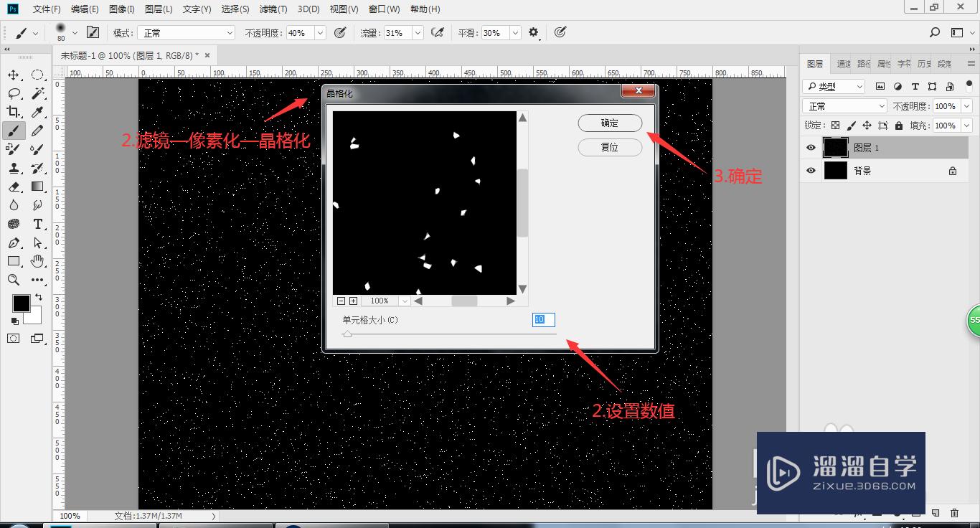This screenshot has width=980, height=528.
Task: Open 不透明度 dropdown in options bar
Action: coord(320,33)
